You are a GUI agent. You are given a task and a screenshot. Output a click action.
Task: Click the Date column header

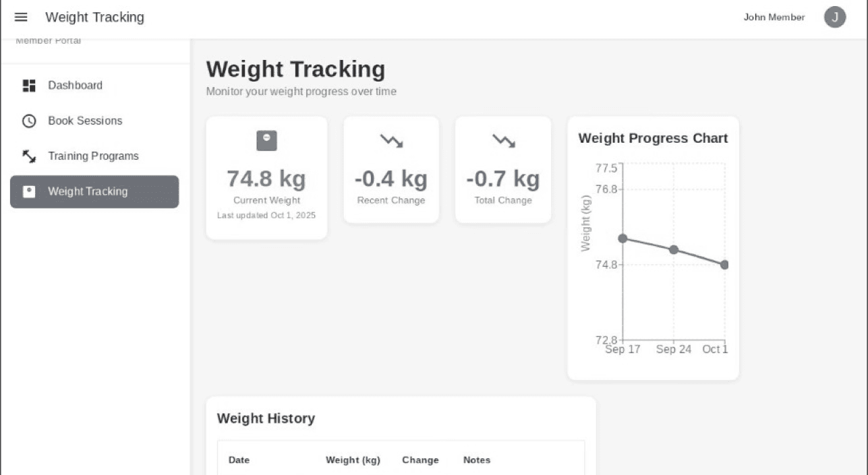239,460
